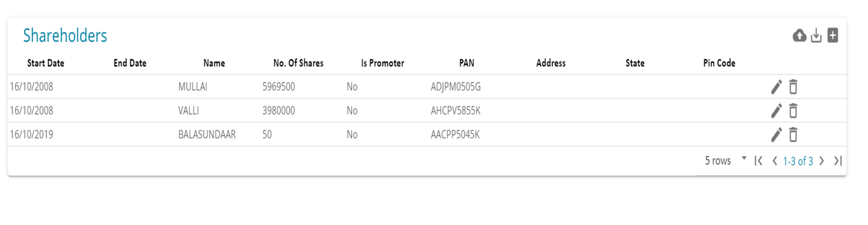Viewport: 868px width, 225px height.
Task: Click the download shareholders icon
Action: tap(816, 35)
